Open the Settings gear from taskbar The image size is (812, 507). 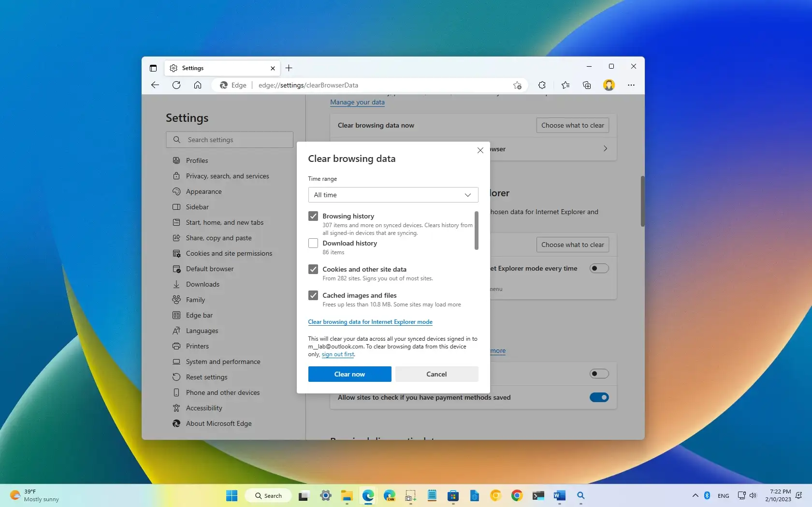(x=326, y=495)
